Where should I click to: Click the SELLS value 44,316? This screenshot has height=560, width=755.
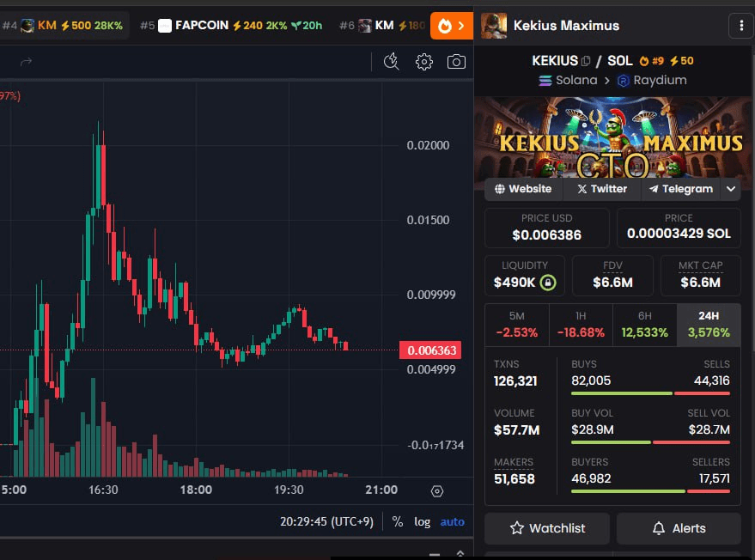coord(712,380)
